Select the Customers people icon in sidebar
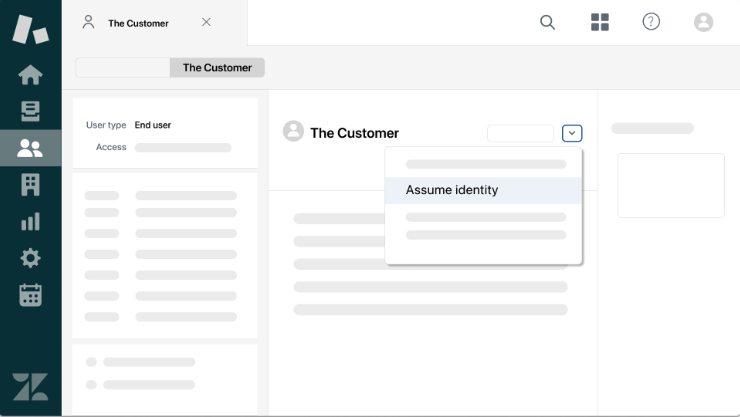 [30, 148]
